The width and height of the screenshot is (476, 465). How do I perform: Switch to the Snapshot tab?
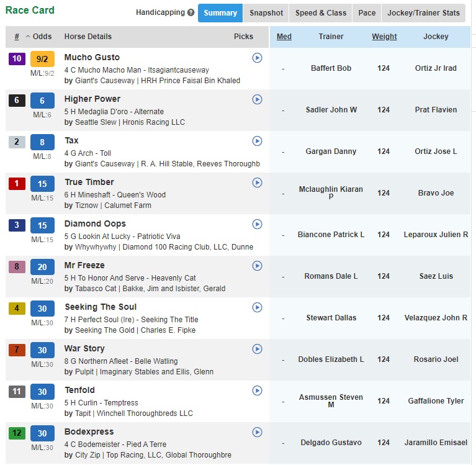[x=266, y=13]
